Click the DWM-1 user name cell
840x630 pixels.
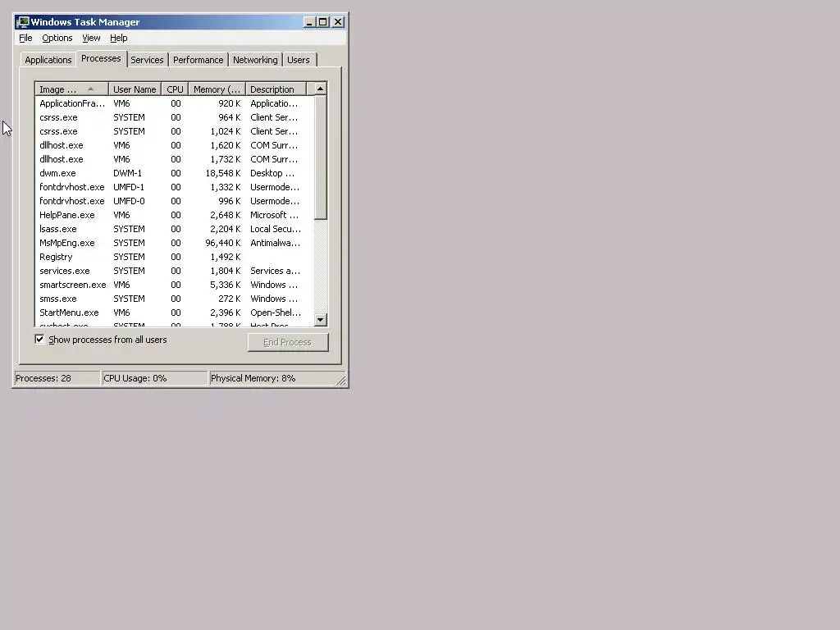coord(127,173)
